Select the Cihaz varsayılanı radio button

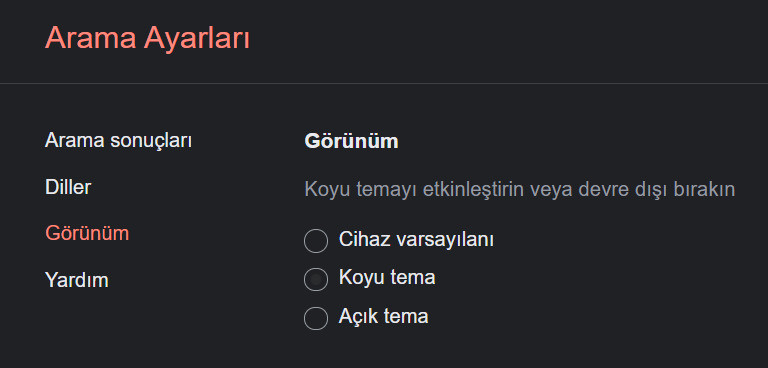[x=316, y=241]
